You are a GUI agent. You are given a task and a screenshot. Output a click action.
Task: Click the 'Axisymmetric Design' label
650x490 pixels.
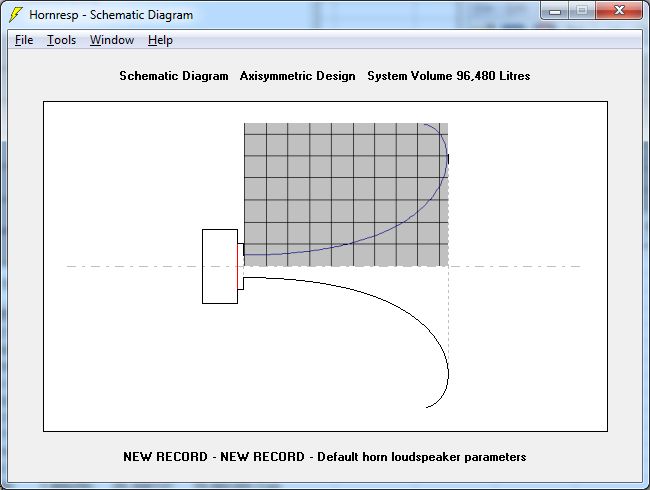(x=297, y=76)
